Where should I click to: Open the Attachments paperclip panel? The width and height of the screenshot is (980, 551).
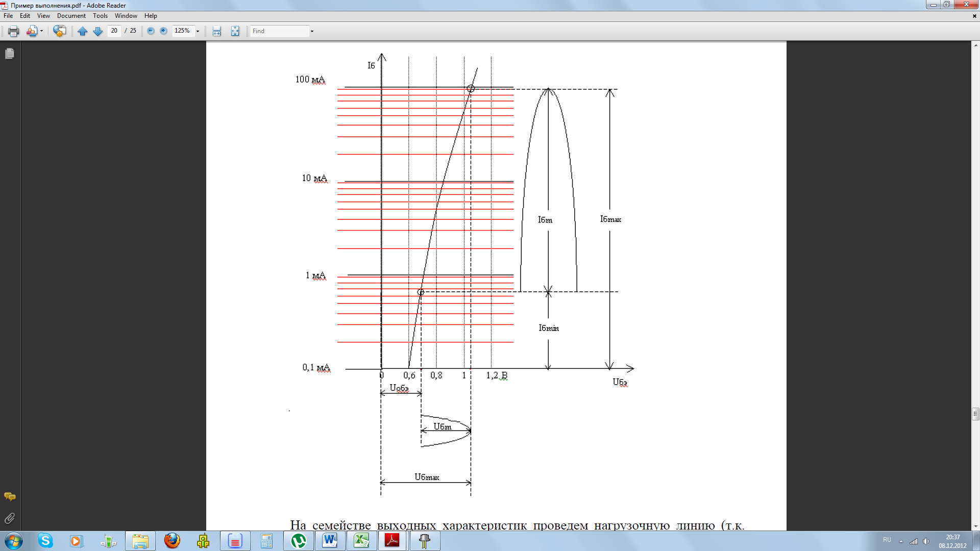coord(10,518)
